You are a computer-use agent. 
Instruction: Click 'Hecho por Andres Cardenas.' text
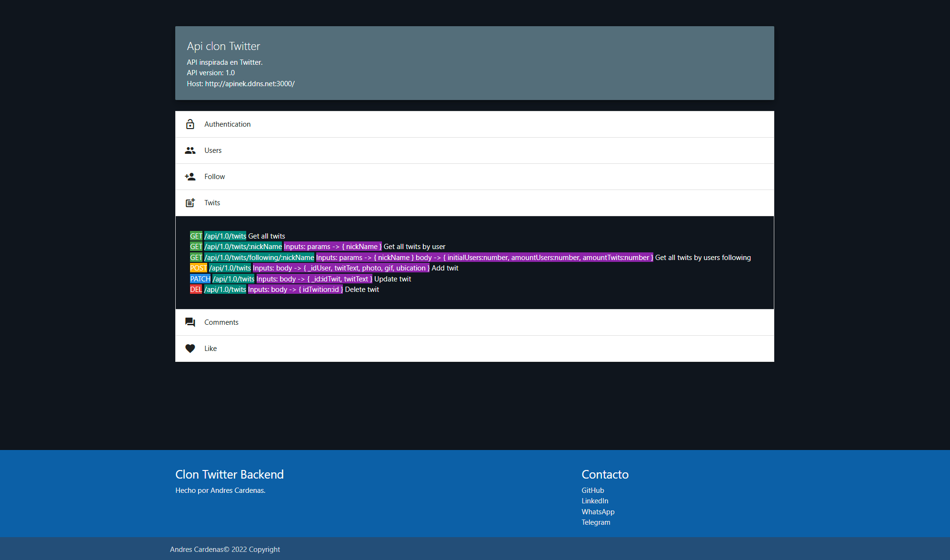[x=220, y=490]
